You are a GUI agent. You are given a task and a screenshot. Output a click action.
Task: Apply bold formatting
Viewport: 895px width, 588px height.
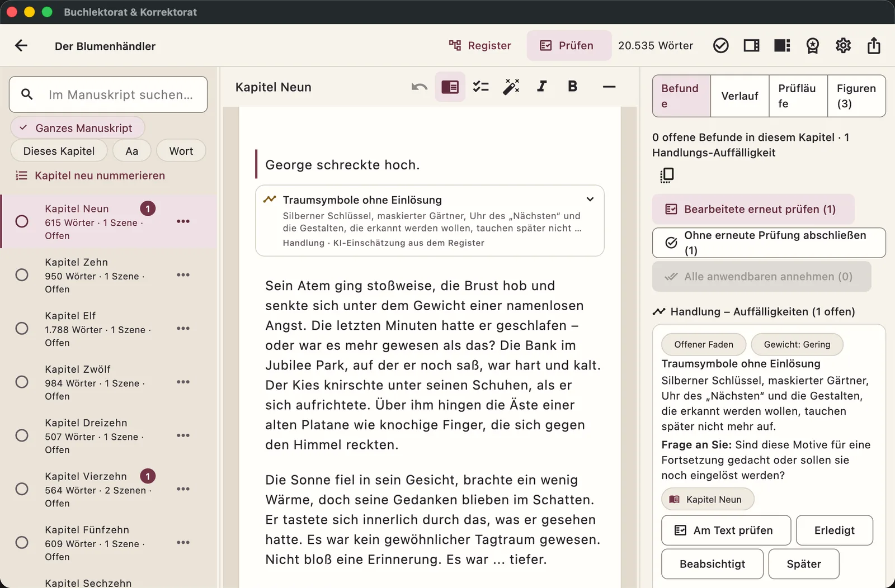click(x=572, y=86)
